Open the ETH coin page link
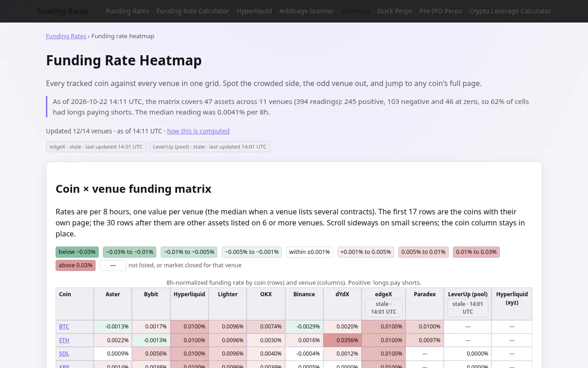Screen dimensions: 588x368 pos(64,340)
